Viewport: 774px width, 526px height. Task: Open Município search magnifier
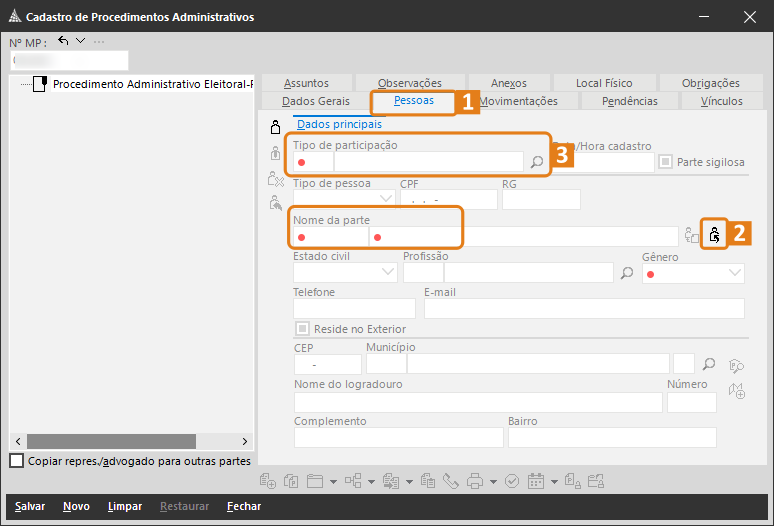[x=708, y=364]
